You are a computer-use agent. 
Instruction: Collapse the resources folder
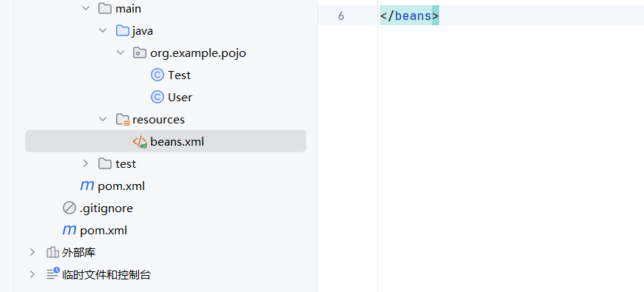[103, 120]
